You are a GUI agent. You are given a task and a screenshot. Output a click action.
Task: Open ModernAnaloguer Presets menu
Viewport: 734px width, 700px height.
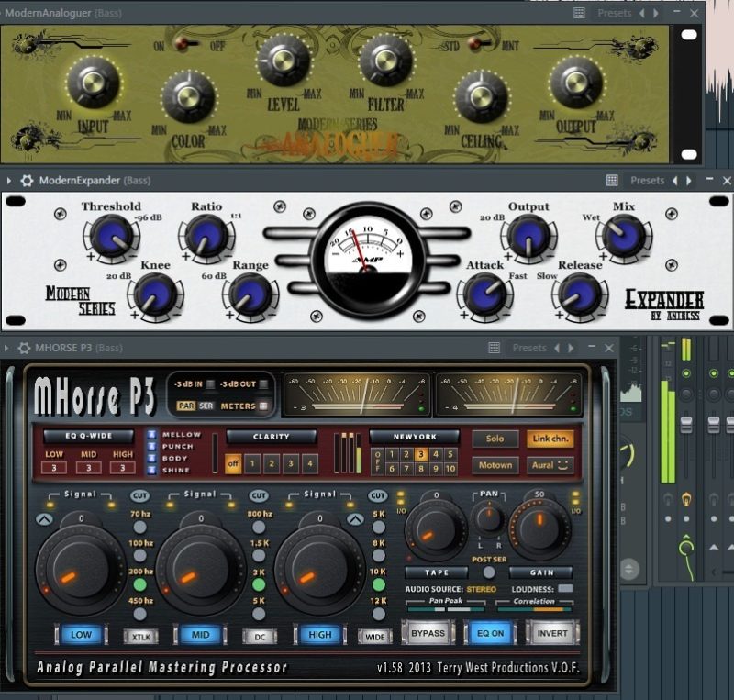point(614,13)
